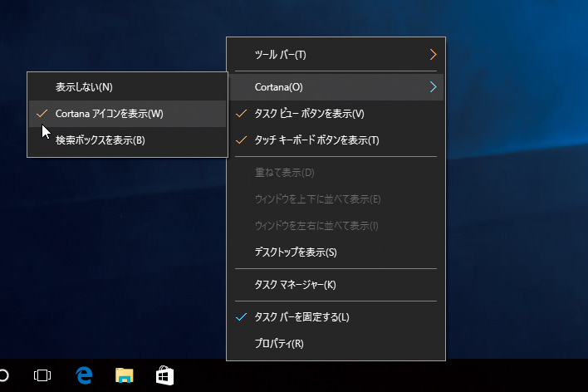Toggle タッチ キーボード ボタンを表示(T)
Screen dimensions: 588x392
(x=336, y=140)
